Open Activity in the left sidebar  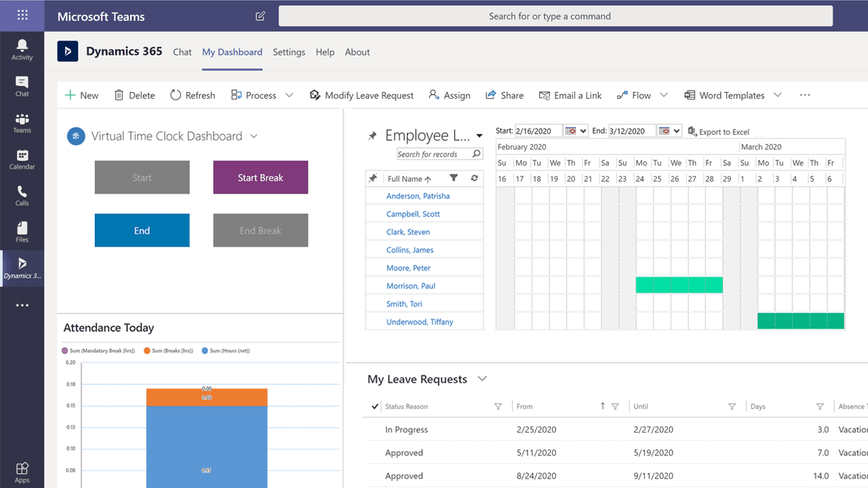pos(22,49)
